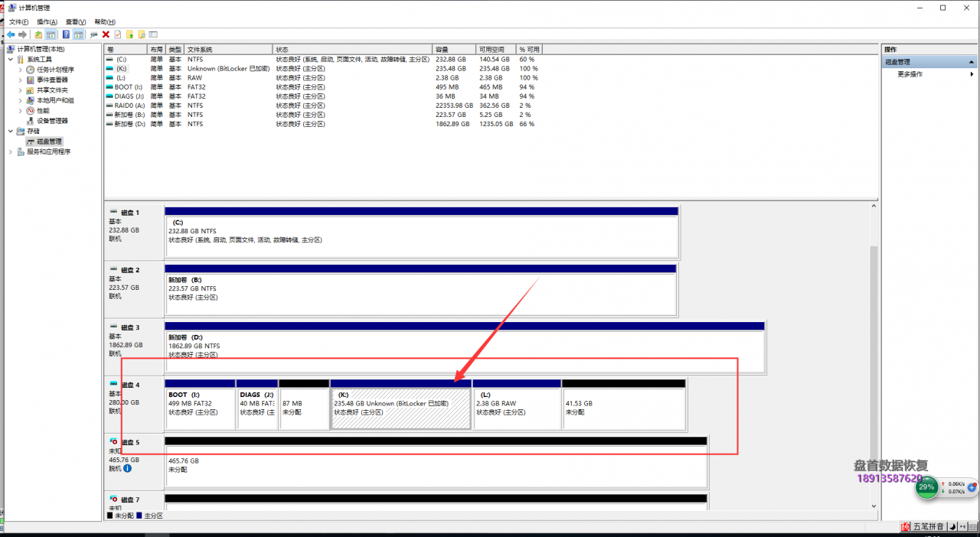Toggle Show/Hide action pane toolbar button
This screenshot has width=980, height=537.
point(78,34)
